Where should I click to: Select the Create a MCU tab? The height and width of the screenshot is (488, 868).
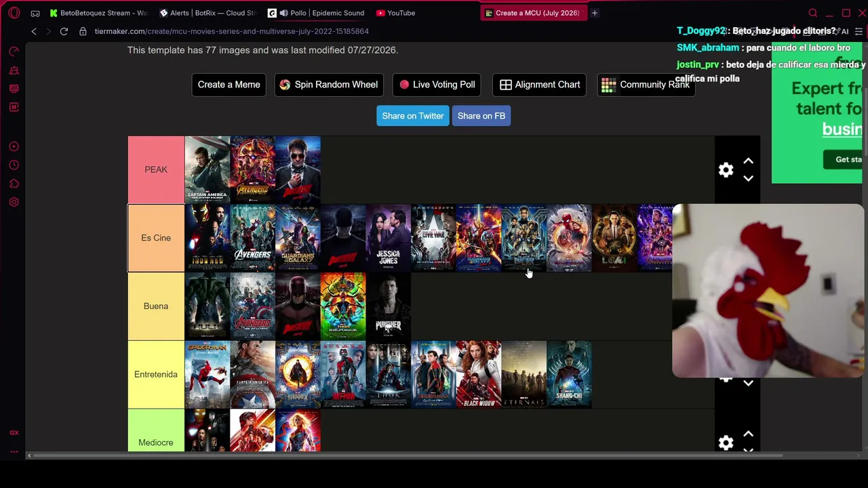532,13
